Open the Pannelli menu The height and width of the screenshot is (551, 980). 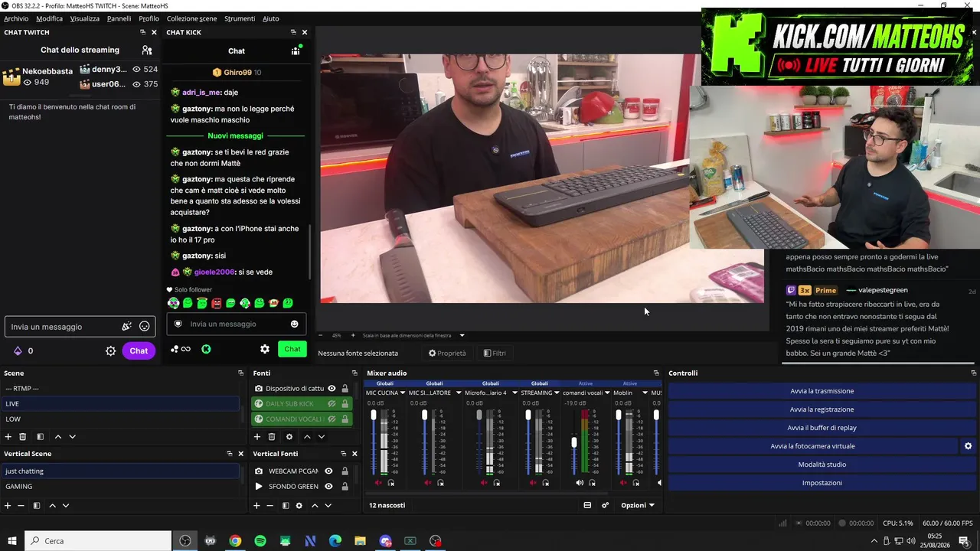[x=119, y=18]
